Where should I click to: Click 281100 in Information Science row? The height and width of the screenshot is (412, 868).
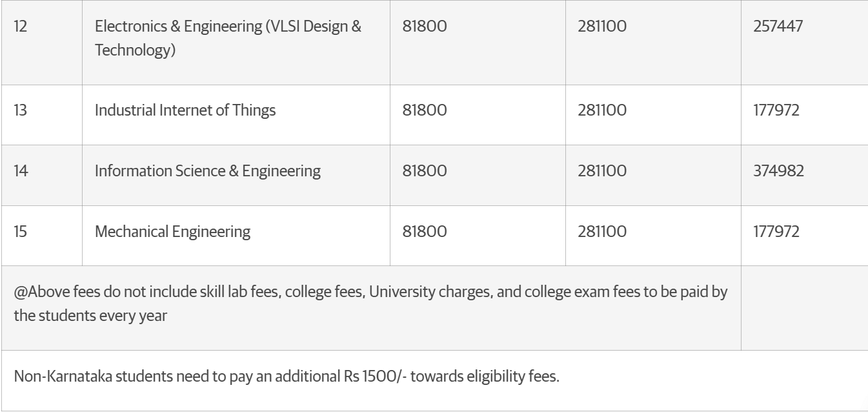[602, 171]
